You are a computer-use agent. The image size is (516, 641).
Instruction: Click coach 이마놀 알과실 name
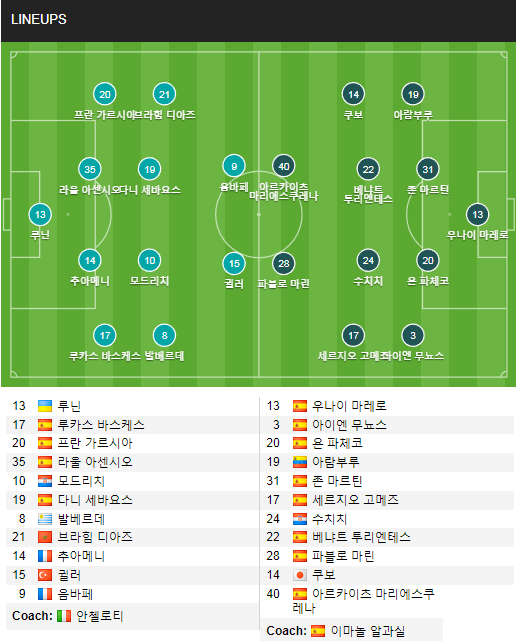pyautogui.click(x=368, y=631)
